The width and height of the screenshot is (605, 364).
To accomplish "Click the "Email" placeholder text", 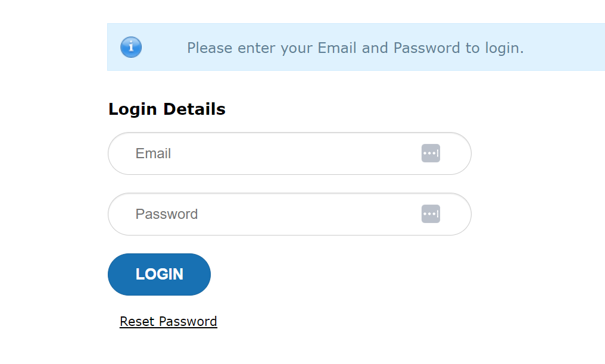I will [x=153, y=153].
